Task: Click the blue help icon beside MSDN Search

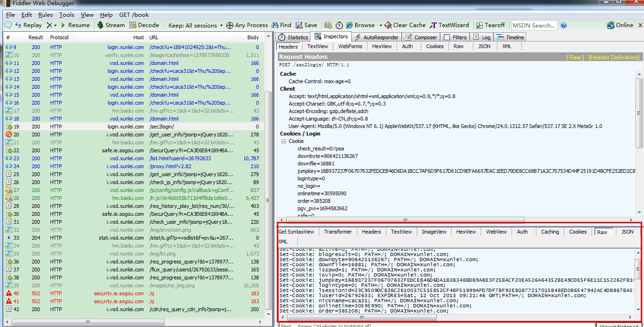Action: pos(564,25)
